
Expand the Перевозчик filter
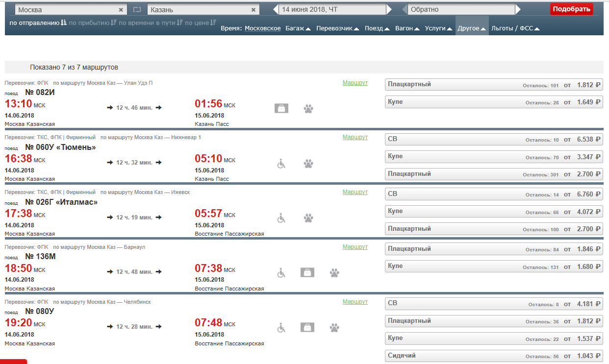pyautogui.click(x=337, y=28)
